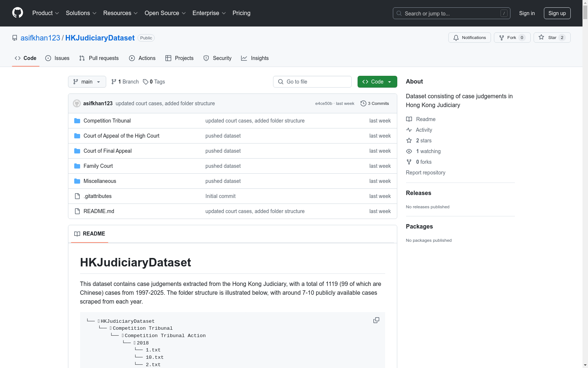Expand the Solutions navigation menu
588x368 pixels.
(81, 13)
